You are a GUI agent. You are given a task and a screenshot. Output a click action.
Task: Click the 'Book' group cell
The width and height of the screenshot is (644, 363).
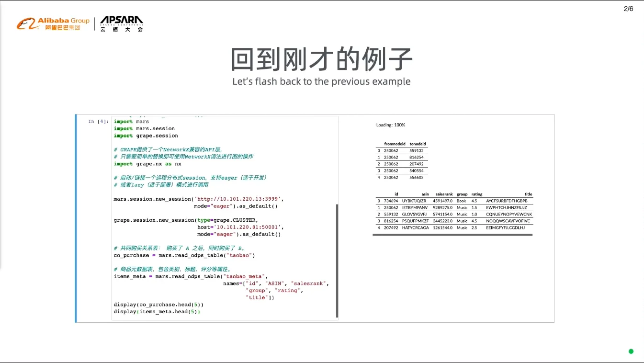461,201
